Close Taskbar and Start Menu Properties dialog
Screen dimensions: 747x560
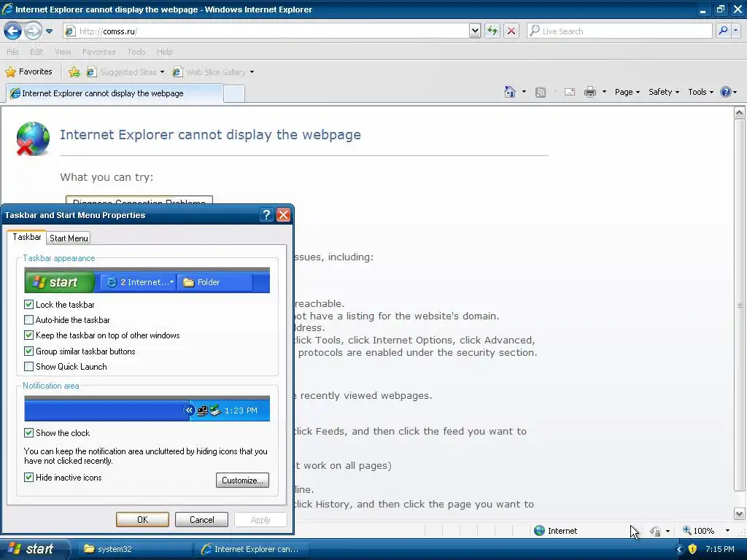pyautogui.click(x=284, y=215)
